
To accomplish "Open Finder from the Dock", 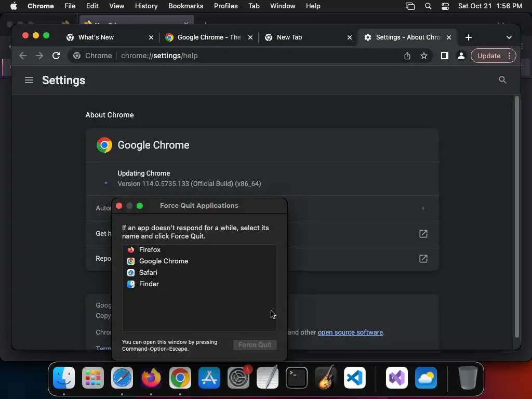I will [64, 378].
